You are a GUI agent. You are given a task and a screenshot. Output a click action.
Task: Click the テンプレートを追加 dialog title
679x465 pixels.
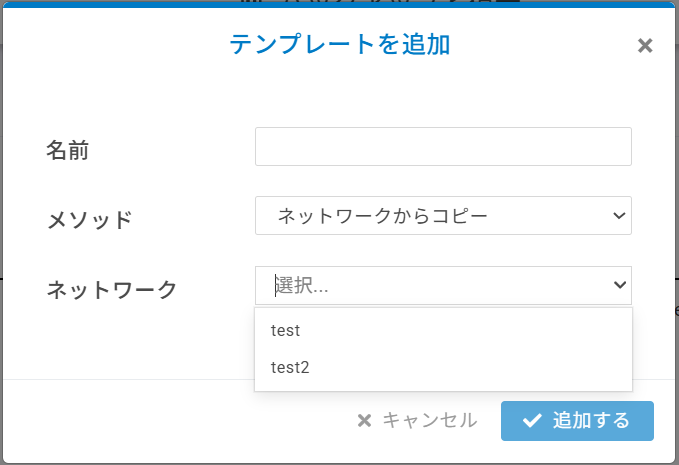pos(339,44)
